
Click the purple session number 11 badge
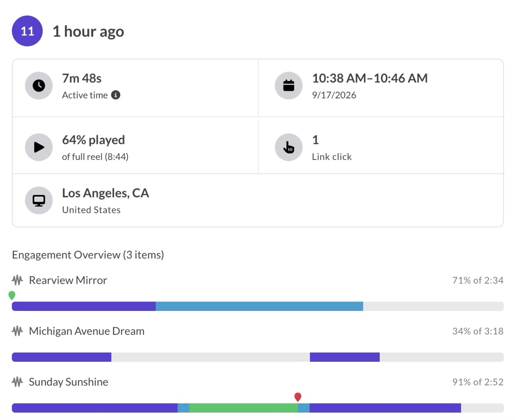click(27, 31)
